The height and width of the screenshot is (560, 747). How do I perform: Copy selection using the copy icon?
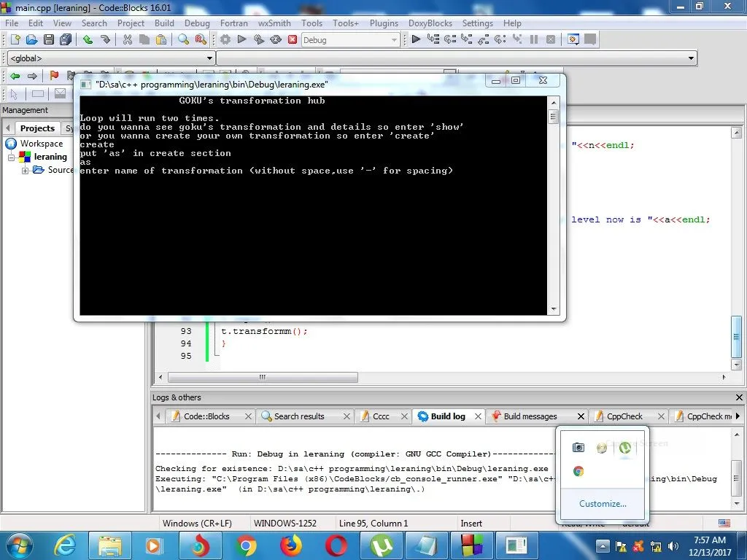click(x=144, y=39)
